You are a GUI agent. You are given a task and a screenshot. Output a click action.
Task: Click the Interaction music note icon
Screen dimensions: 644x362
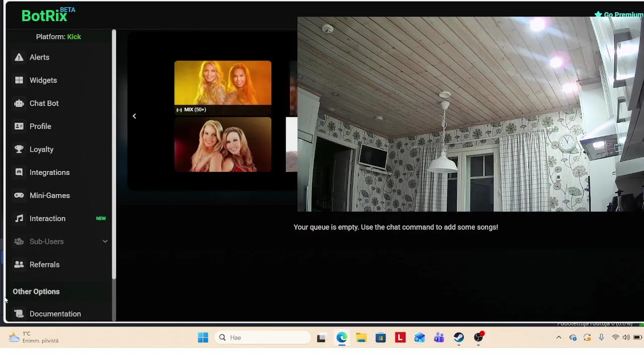pos(19,219)
